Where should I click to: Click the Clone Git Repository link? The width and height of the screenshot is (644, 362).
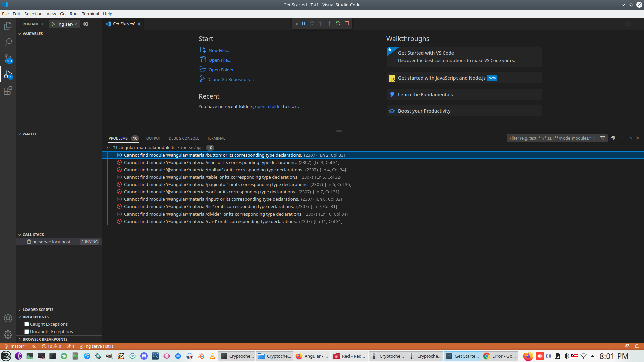coord(231,79)
